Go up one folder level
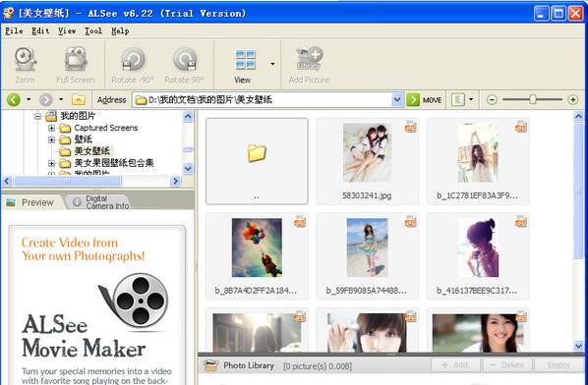This screenshot has width=588, height=385. 79,99
